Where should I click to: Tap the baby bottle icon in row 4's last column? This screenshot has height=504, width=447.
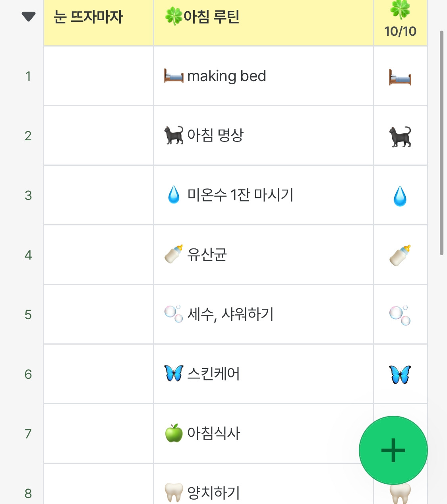click(400, 255)
